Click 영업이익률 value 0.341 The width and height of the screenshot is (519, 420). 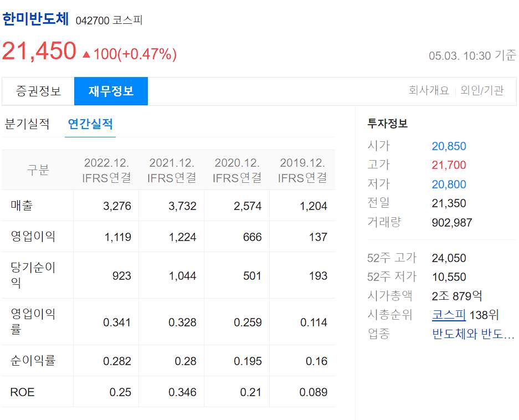116,322
